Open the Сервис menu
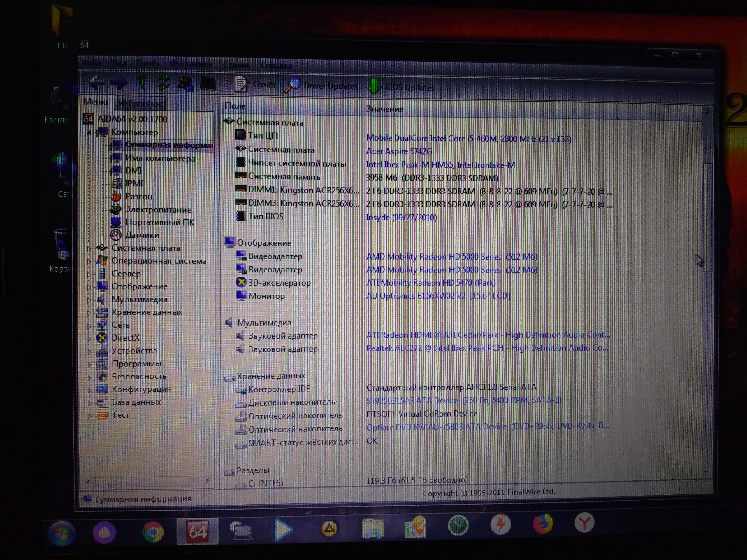The image size is (747, 560). [237, 65]
